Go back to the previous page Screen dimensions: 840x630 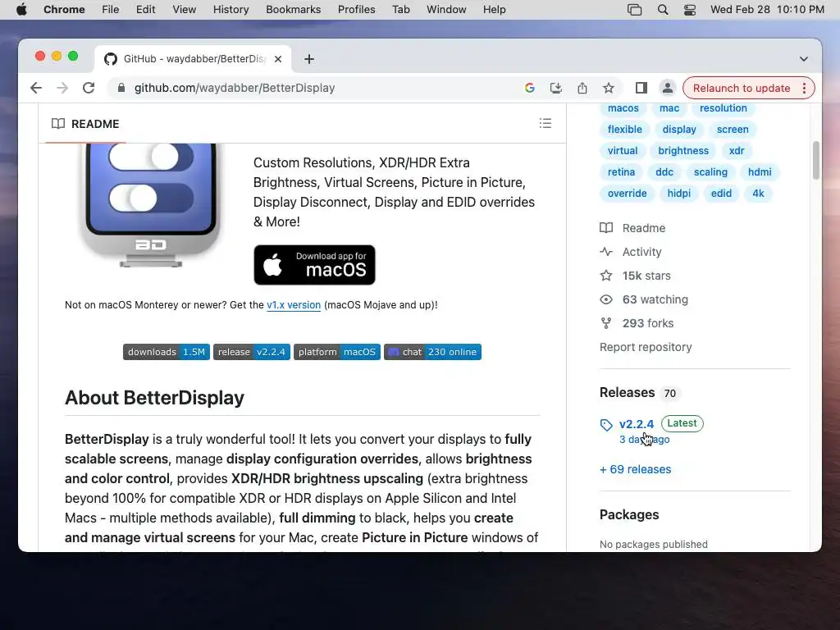[x=36, y=88]
